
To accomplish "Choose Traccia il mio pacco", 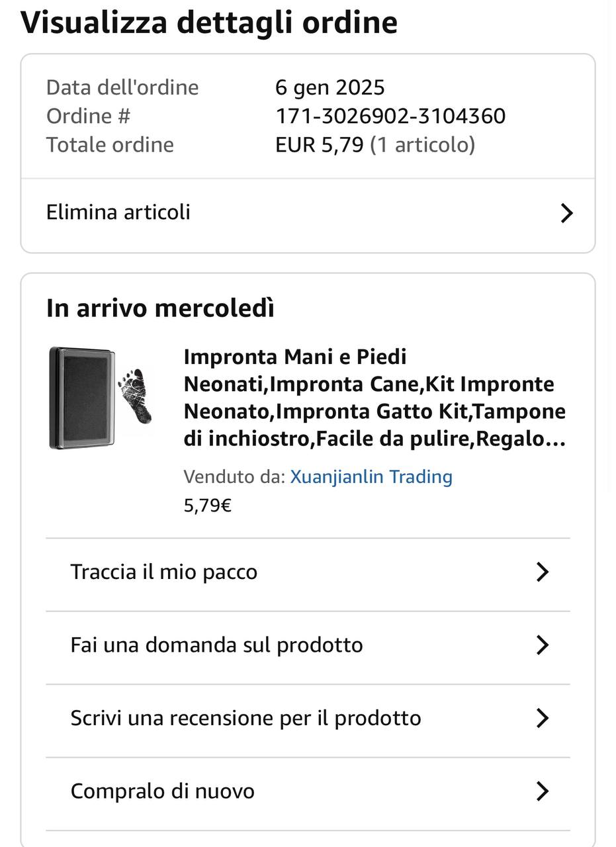I will pyautogui.click(x=163, y=572).
